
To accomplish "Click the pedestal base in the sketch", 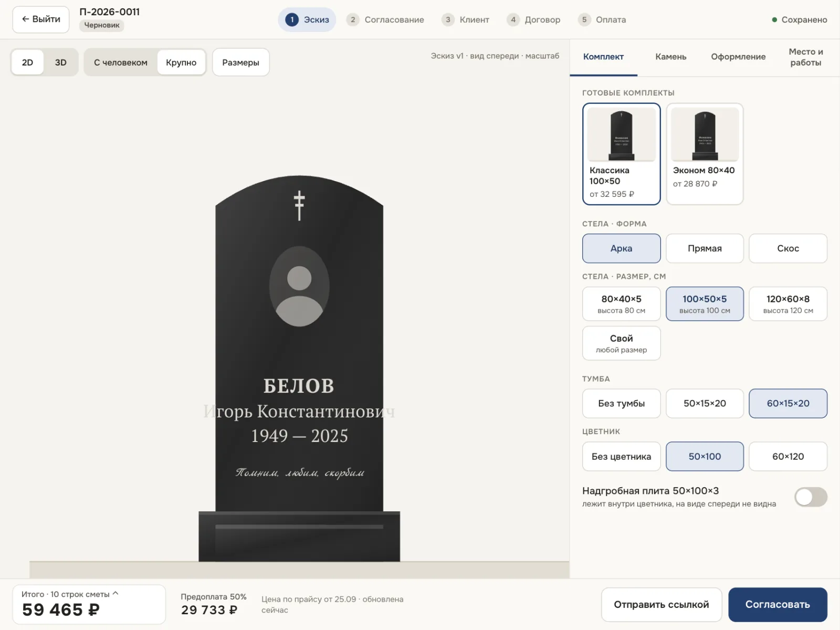I will point(299,537).
